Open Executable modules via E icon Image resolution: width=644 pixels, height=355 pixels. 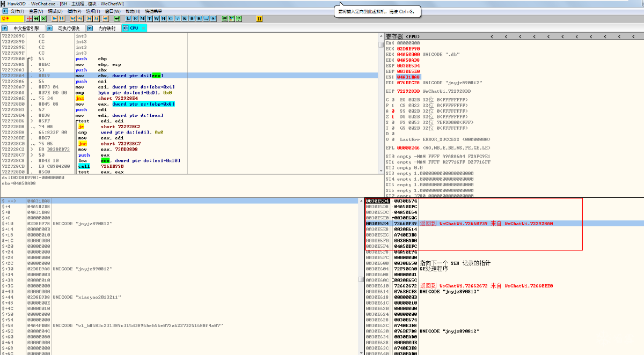135,18
